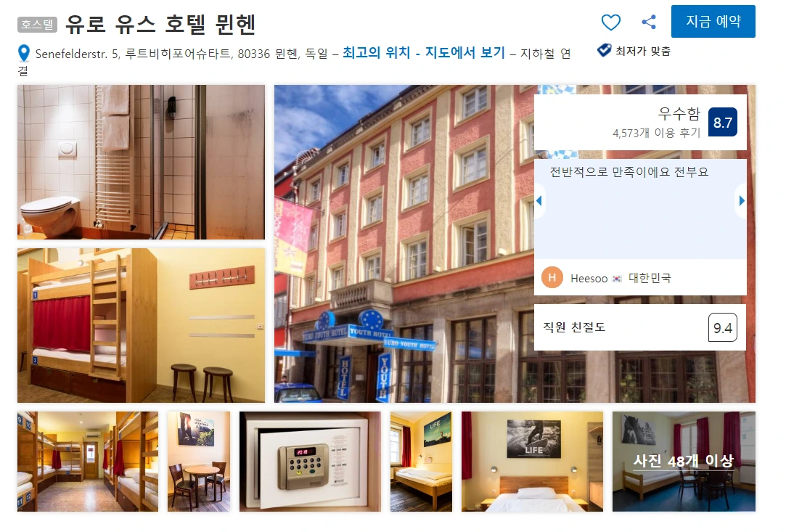
Task: Open the safe box photo thumbnail
Action: [311, 462]
